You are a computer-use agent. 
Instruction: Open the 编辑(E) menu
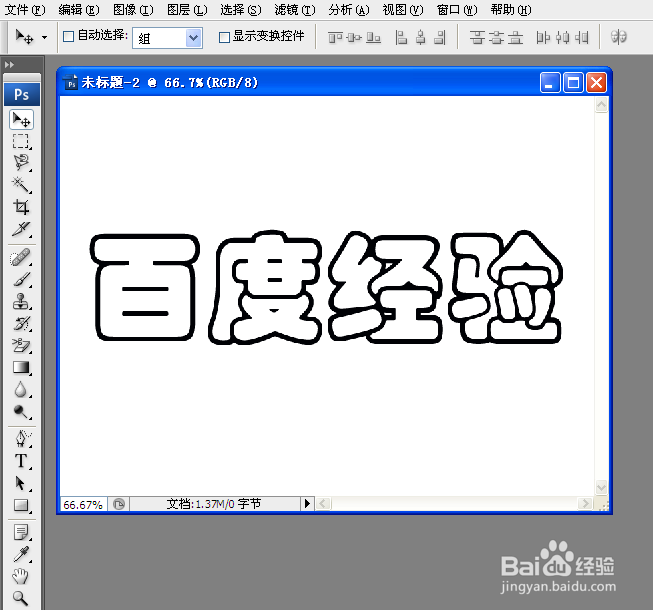pos(79,10)
